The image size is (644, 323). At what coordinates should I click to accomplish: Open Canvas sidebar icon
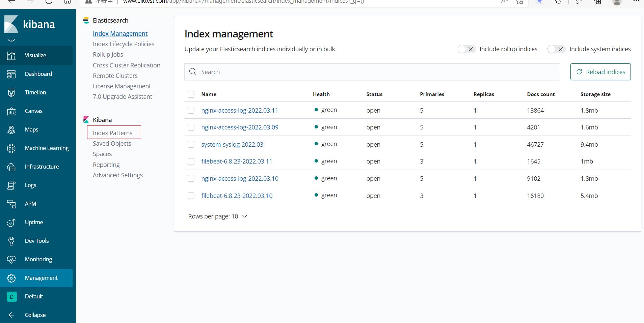point(11,111)
